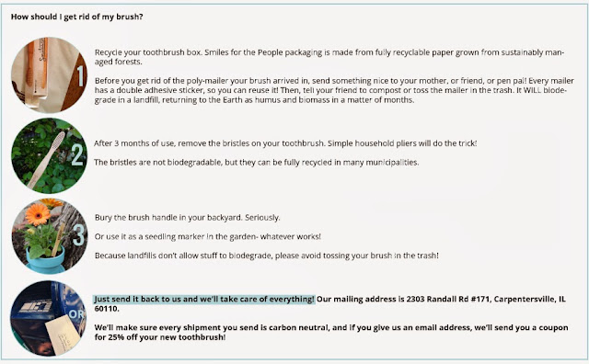This screenshot has width=589, height=364.
Task: Click the step 3 orange flower pot image
Action: [x=49, y=236]
